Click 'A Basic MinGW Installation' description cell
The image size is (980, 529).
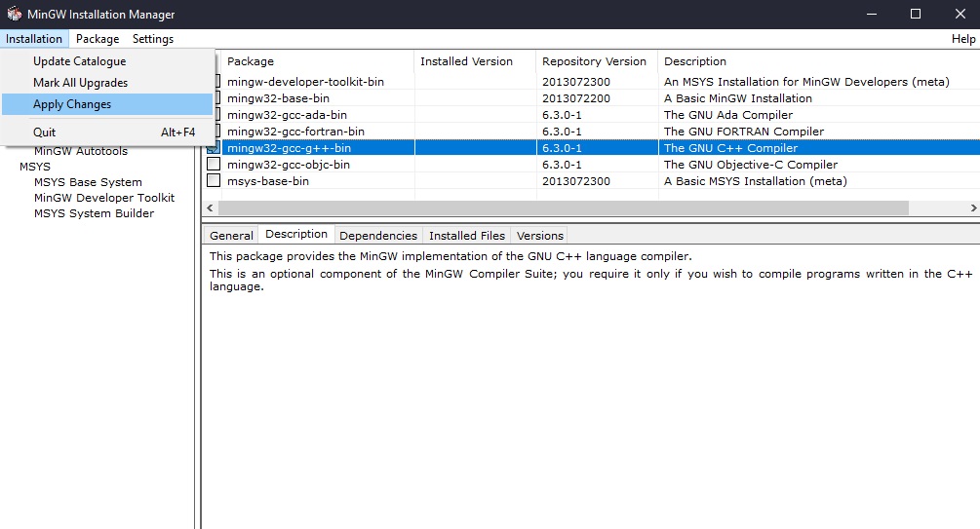[738, 98]
